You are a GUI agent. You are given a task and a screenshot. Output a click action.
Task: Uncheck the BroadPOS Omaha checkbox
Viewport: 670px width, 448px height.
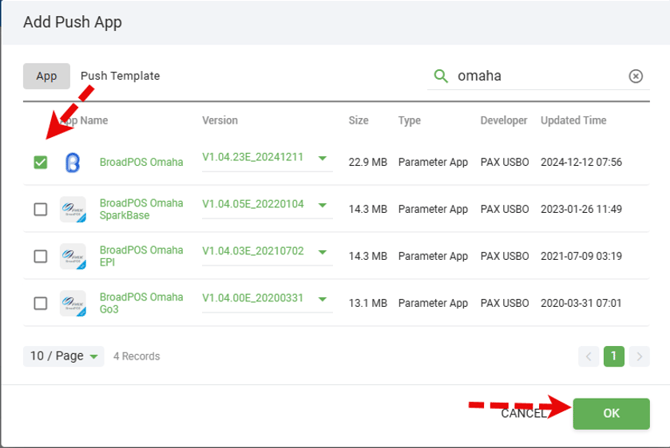click(40, 163)
